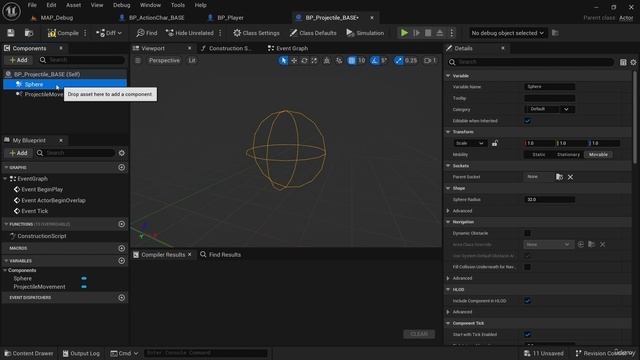The image size is (640, 360).
Task: Toggle Editable when Inherited checkbox
Action: pos(527,121)
